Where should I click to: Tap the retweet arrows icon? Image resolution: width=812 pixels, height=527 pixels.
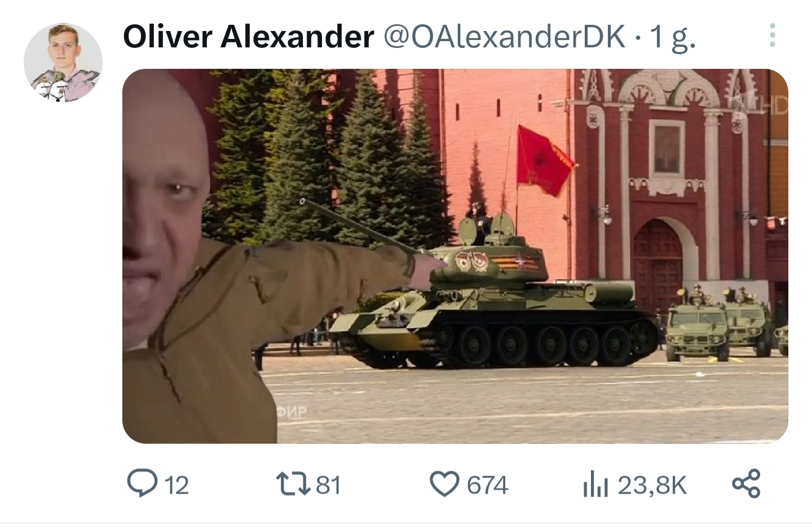[292, 484]
